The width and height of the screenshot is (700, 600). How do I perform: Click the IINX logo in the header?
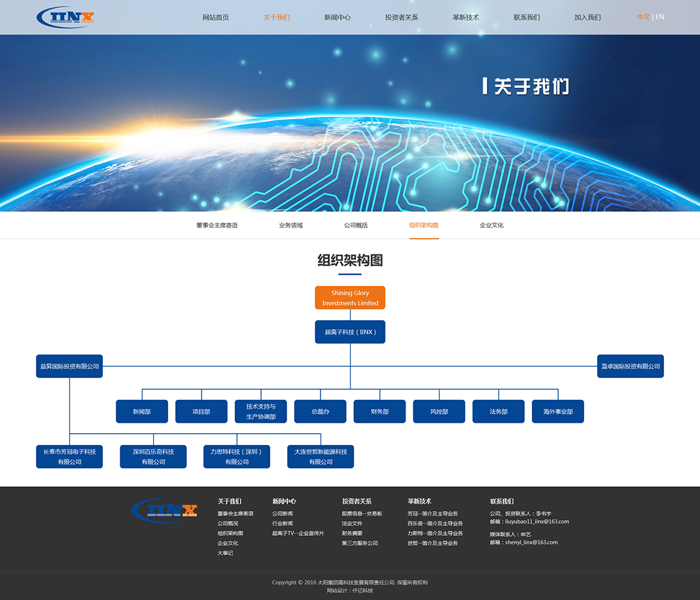click(x=65, y=17)
